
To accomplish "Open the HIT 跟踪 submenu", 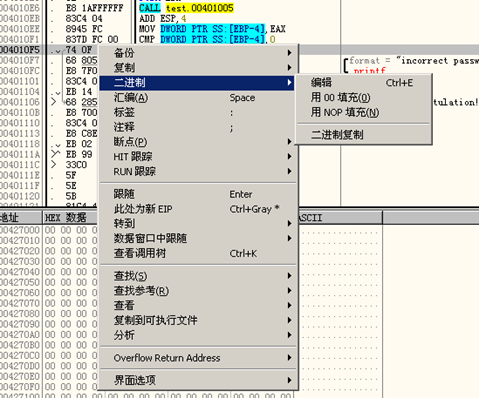I will point(197,157).
